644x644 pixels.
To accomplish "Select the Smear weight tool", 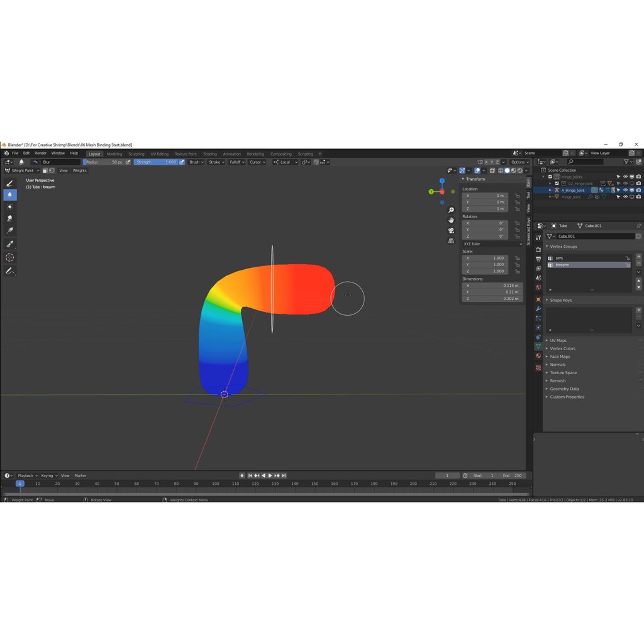I will (x=9, y=218).
